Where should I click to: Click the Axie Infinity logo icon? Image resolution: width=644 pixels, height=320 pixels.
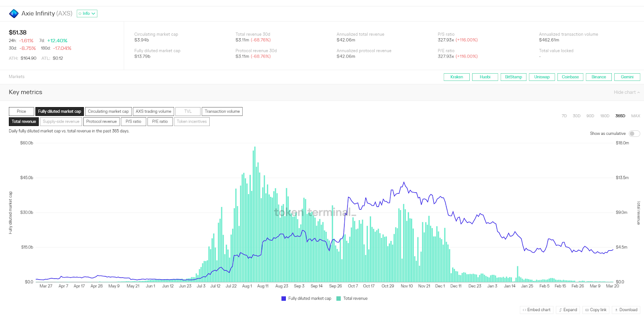pyautogui.click(x=14, y=14)
